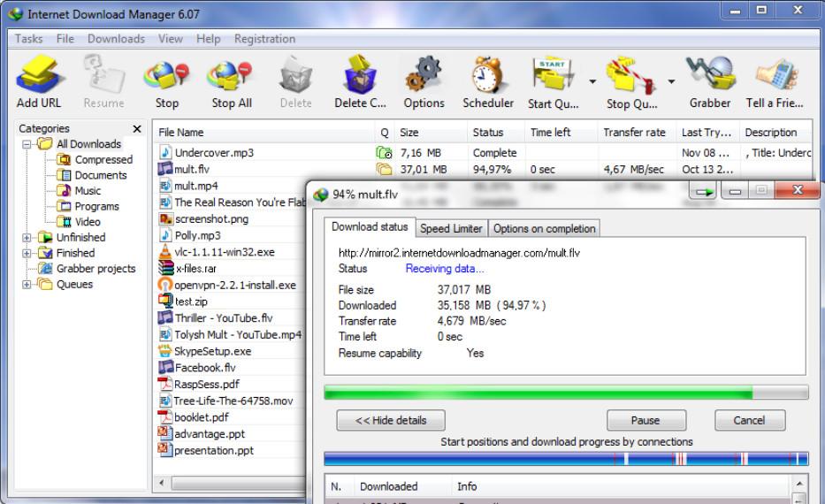
Task: Expand the Queues category node
Action: (27, 285)
